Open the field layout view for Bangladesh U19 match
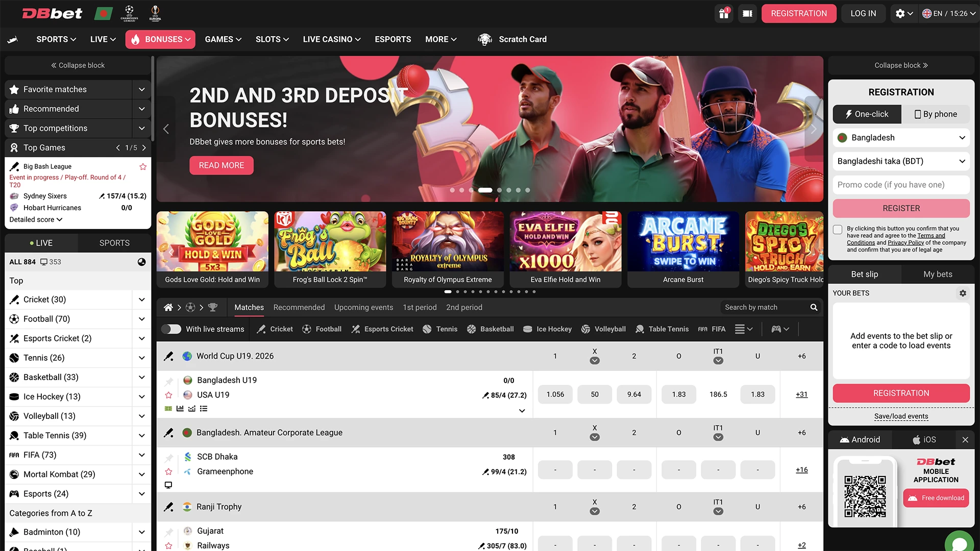 168,408
